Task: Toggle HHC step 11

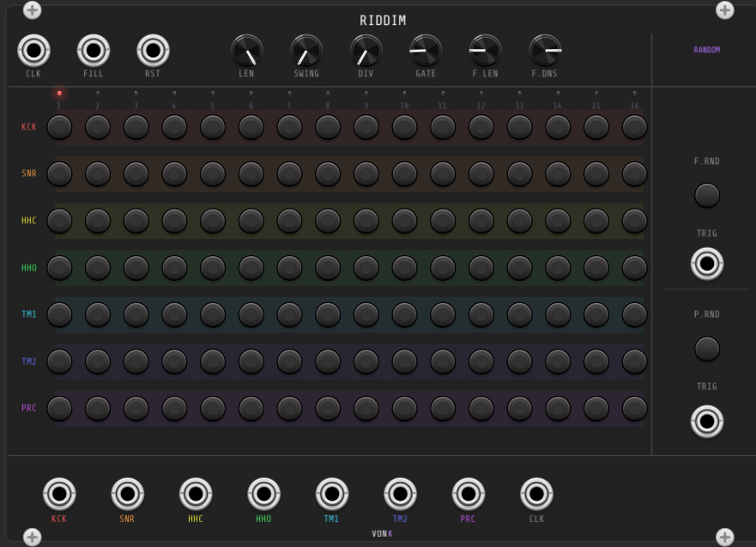Action: coord(443,221)
